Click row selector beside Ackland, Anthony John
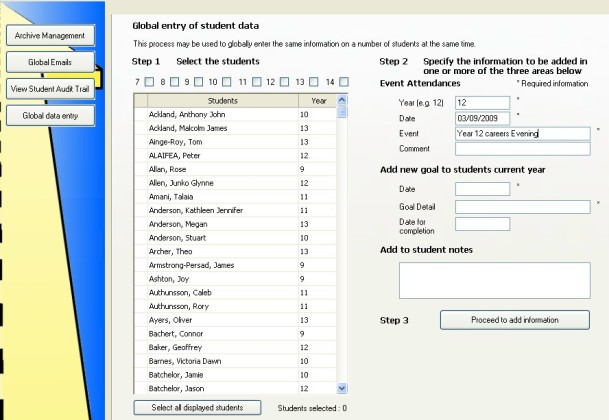This screenshot has width=609, height=420. point(141,115)
